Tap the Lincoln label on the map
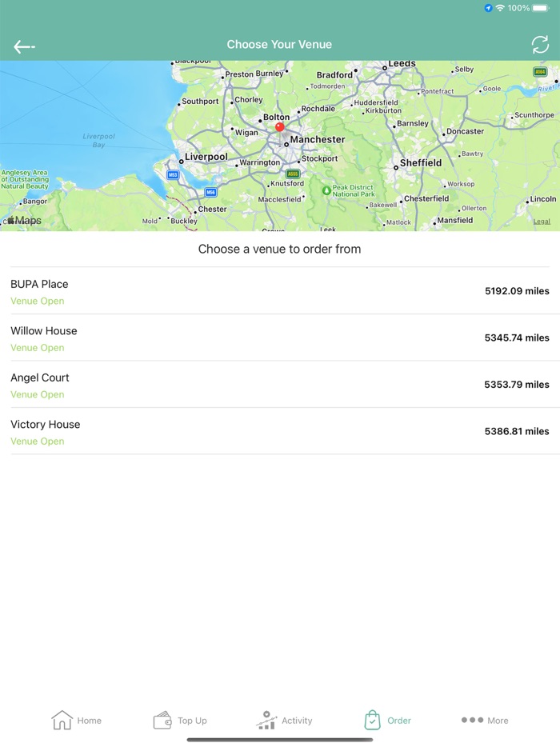Screen dimensions: 560x747 [543, 199]
